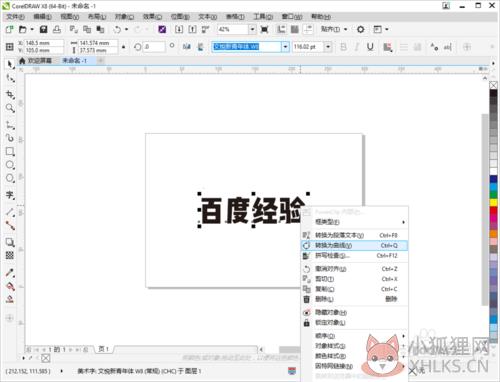Open the 对象 menu in menu bar
Image resolution: width=500 pixels, height=382 pixels.
pos(124,16)
